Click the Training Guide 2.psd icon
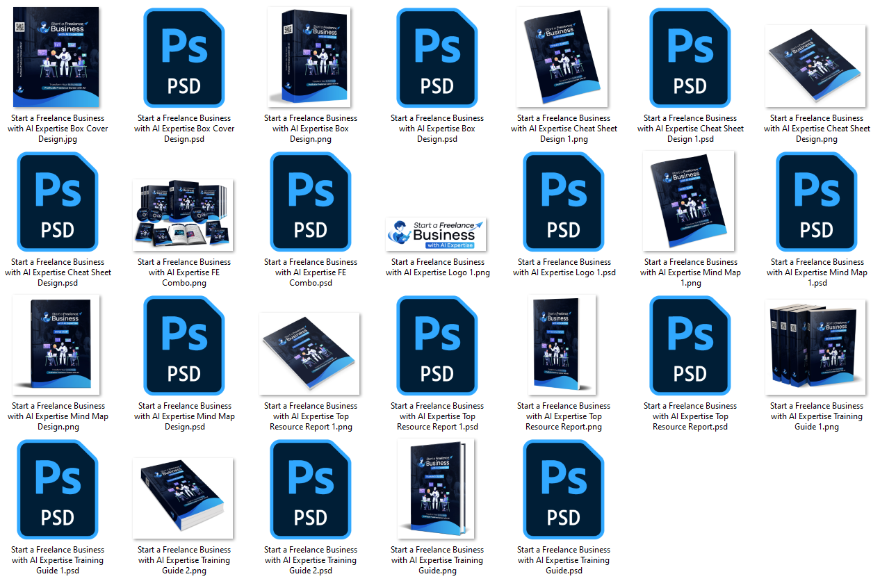 [311, 489]
